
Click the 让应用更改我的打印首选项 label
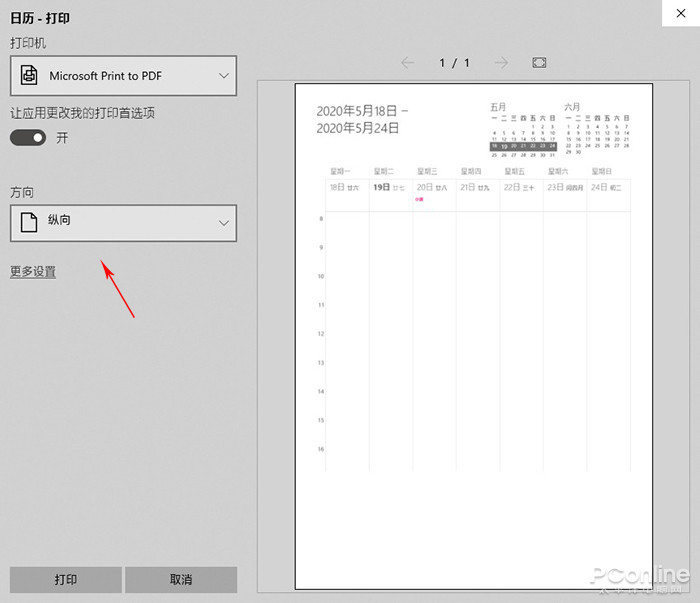(83, 113)
